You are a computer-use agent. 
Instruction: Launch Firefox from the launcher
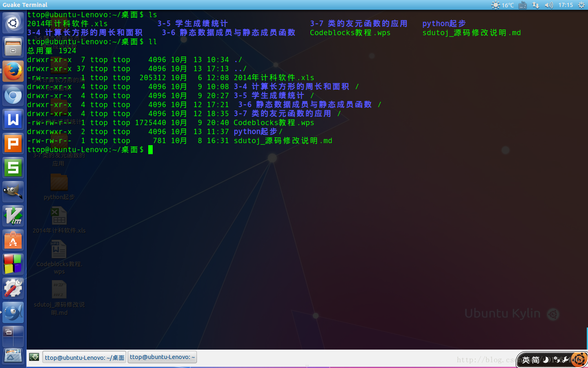coord(13,71)
